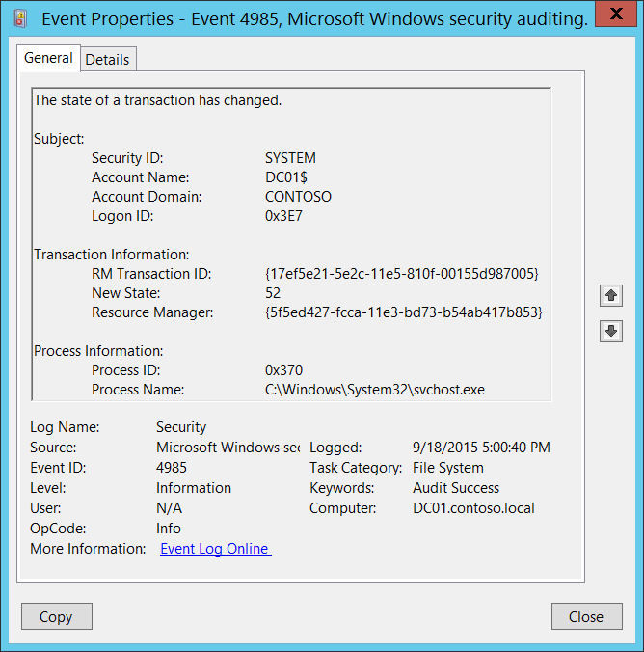The image size is (644, 652).
Task: Click the 'state of a transaction has changed' text
Action: 157,100
